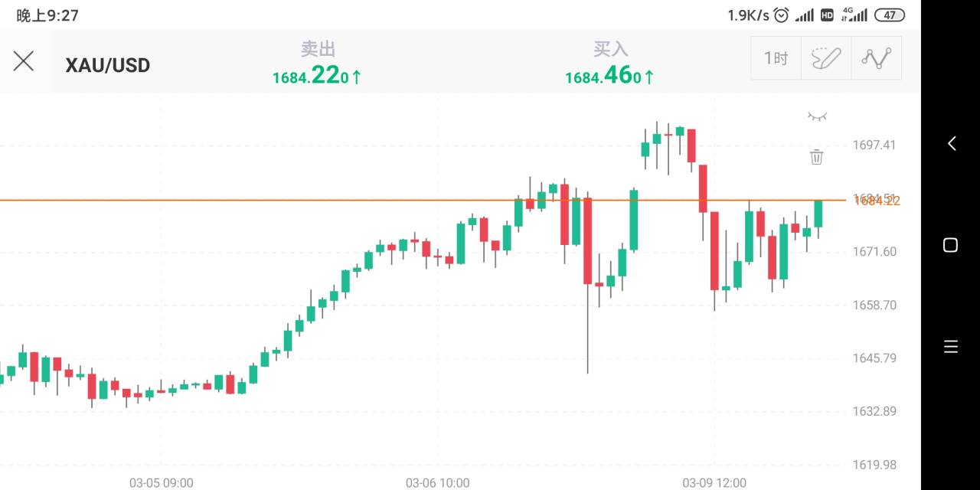Screen dimensions: 980x490
Task: Click the 1697.41 price axis label
Action: (x=874, y=145)
